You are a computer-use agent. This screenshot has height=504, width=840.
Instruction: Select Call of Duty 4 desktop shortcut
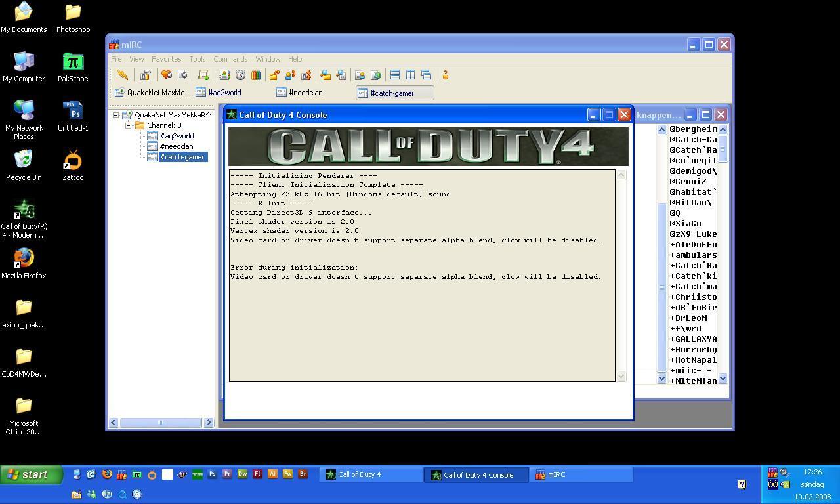click(x=24, y=219)
